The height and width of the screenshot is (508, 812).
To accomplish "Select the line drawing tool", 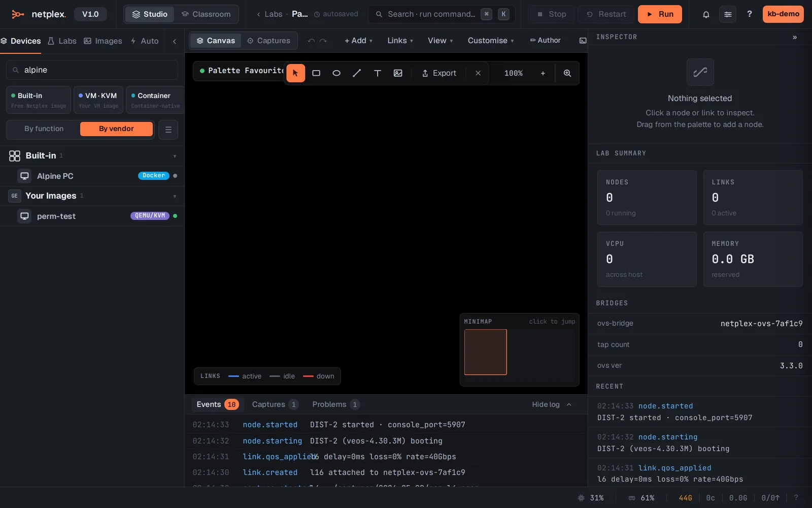I will pos(357,73).
